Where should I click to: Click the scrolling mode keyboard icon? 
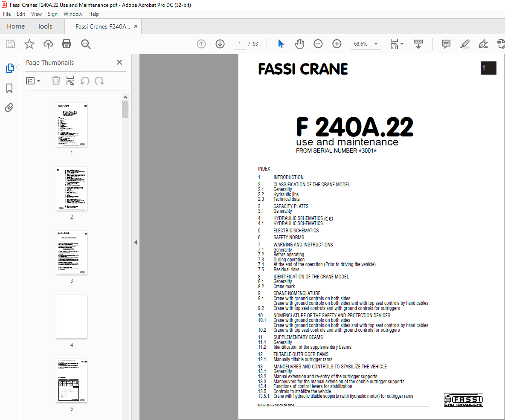[418, 44]
